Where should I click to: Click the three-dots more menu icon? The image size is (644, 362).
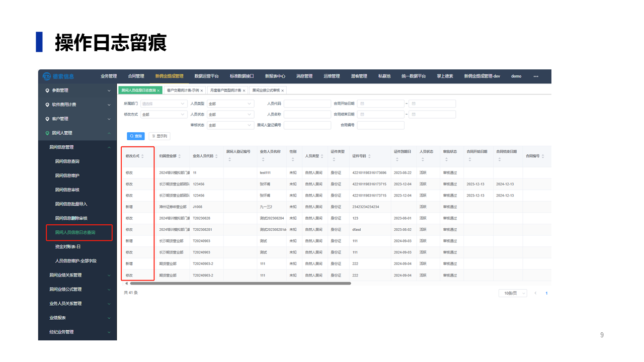[x=536, y=76]
